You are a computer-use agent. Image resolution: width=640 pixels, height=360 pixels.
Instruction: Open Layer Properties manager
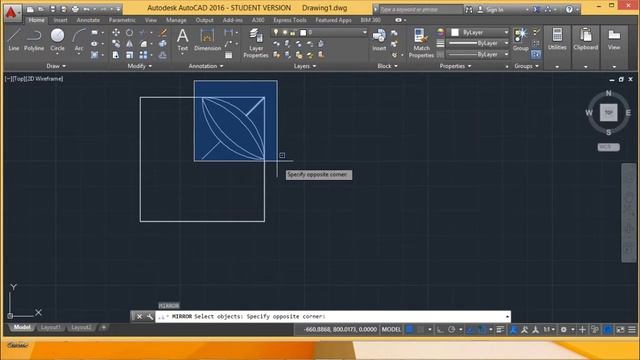click(256, 43)
